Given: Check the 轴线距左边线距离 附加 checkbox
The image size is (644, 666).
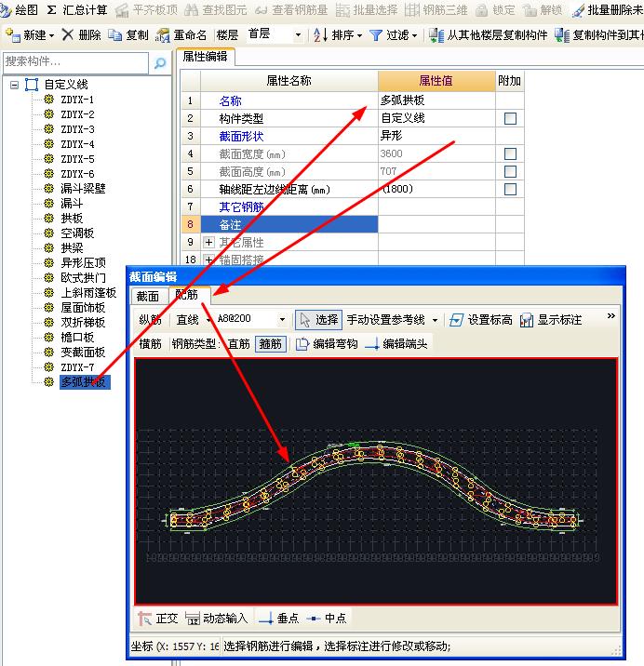Looking at the screenshot, I should 510,189.
